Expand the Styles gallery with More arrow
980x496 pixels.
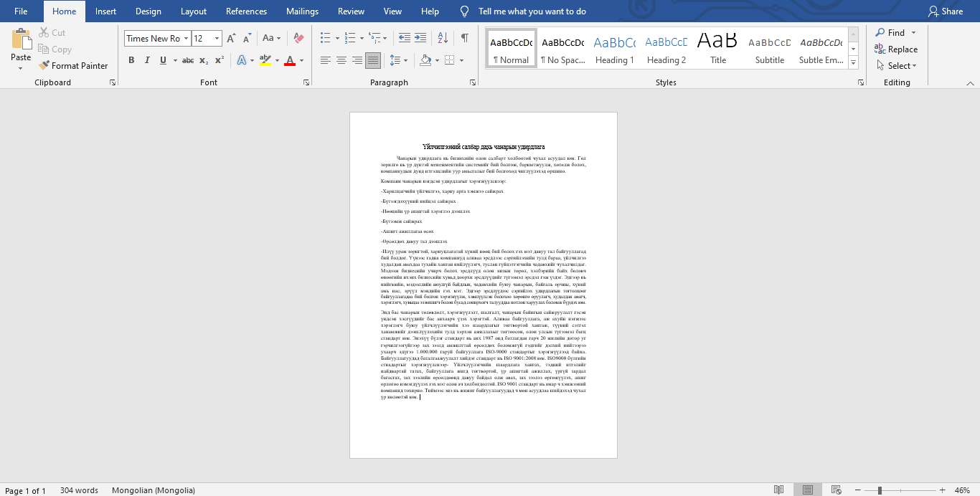[853, 64]
